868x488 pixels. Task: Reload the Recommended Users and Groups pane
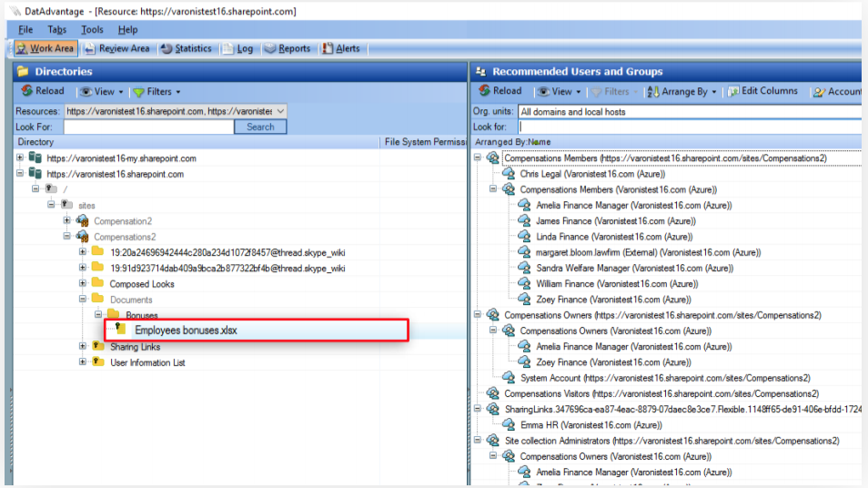[x=500, y=91]
